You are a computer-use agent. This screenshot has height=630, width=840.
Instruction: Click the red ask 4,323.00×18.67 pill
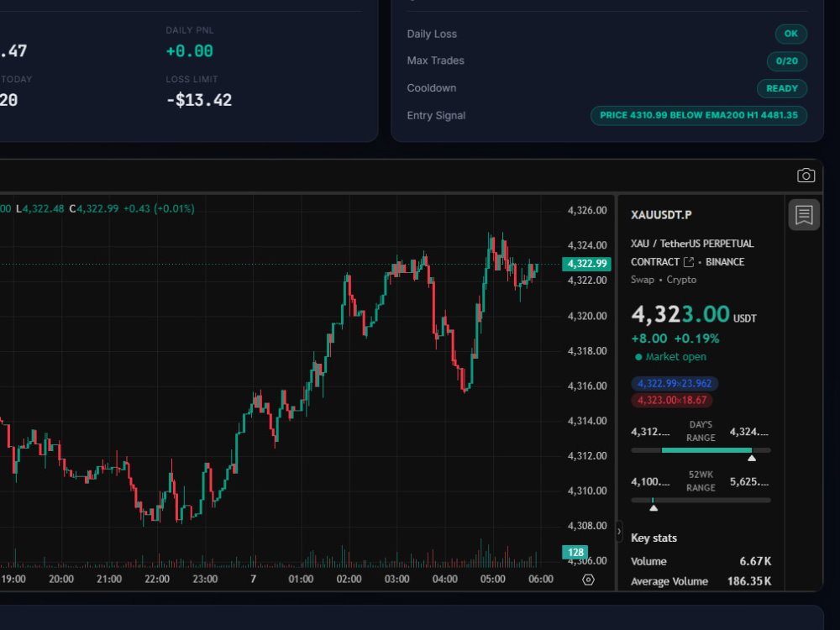[672, 400]
